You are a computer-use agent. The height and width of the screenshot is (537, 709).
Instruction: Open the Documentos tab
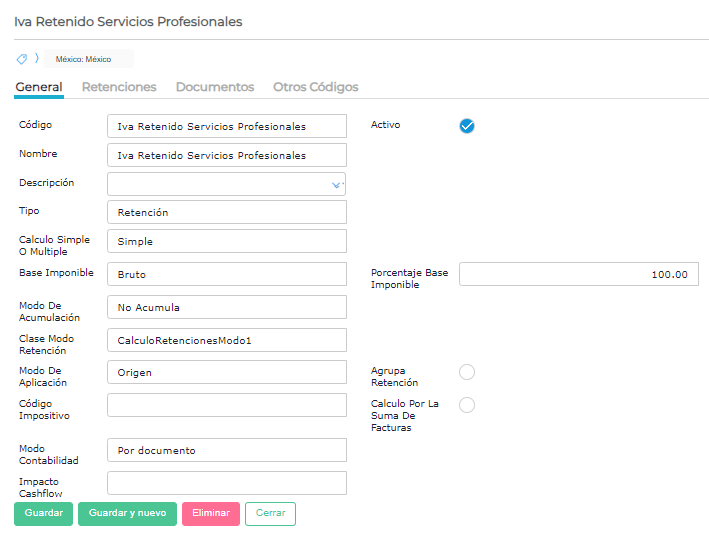pos(215,87)
